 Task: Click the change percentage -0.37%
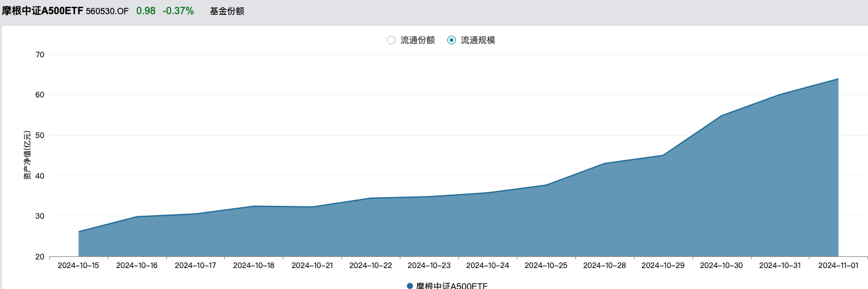[178, 11]
